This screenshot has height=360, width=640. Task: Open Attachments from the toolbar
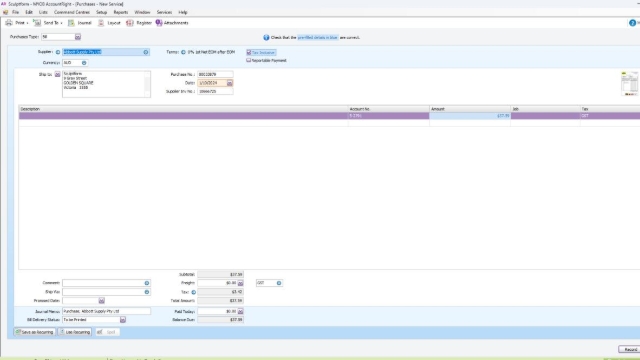pyautogui.click(x=172, y=23)
